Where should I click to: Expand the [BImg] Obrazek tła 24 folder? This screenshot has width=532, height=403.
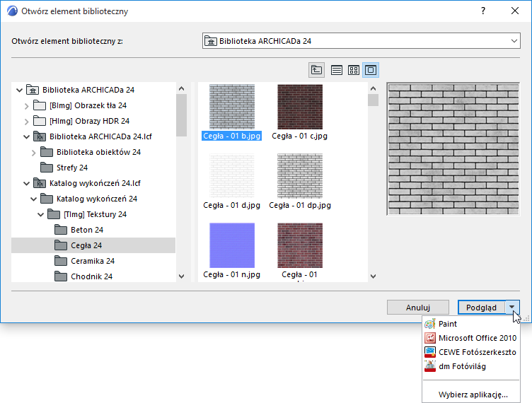tap(26, 106)
